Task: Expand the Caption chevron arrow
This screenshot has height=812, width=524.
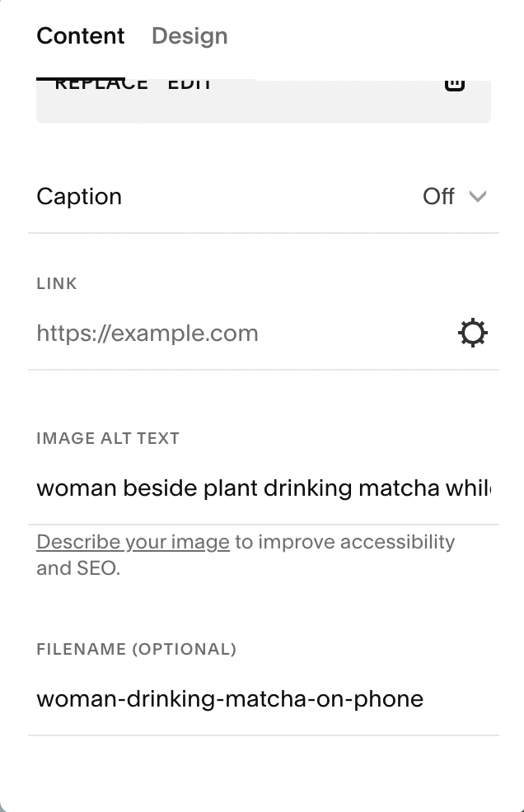Action: click(x=477, y=196)
